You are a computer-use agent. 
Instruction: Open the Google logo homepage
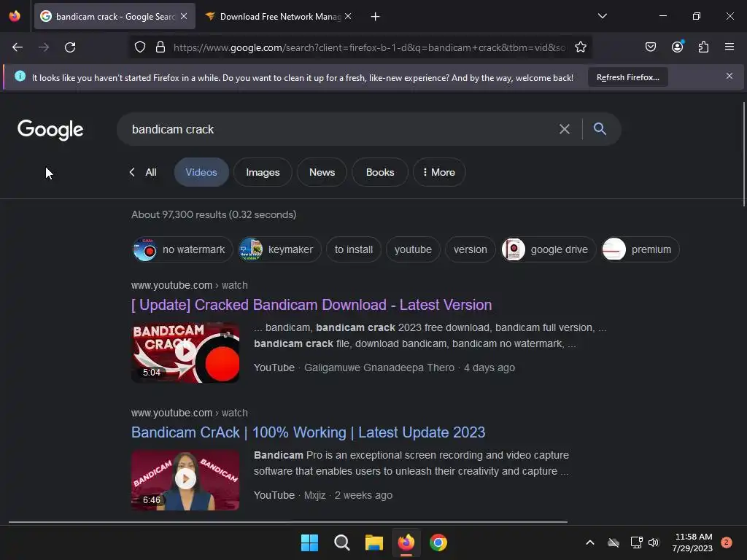[50, 130]
